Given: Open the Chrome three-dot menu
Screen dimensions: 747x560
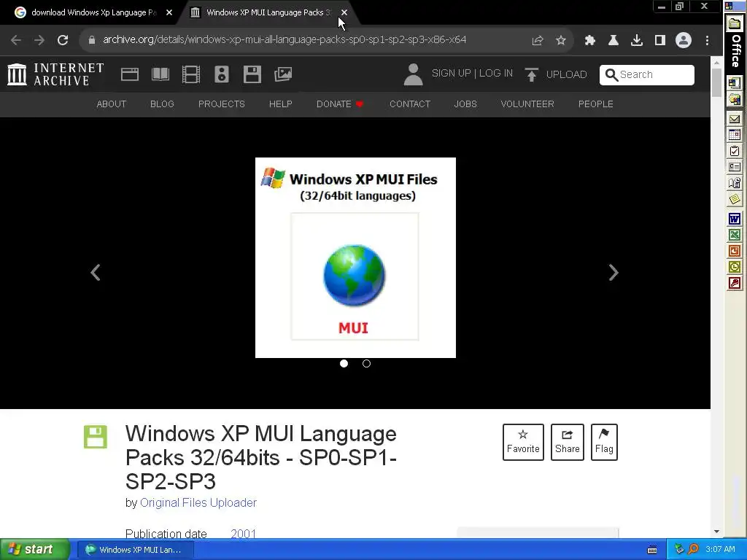Looking at the screenshot, I should pyautogui.click(x=707, y=40).
